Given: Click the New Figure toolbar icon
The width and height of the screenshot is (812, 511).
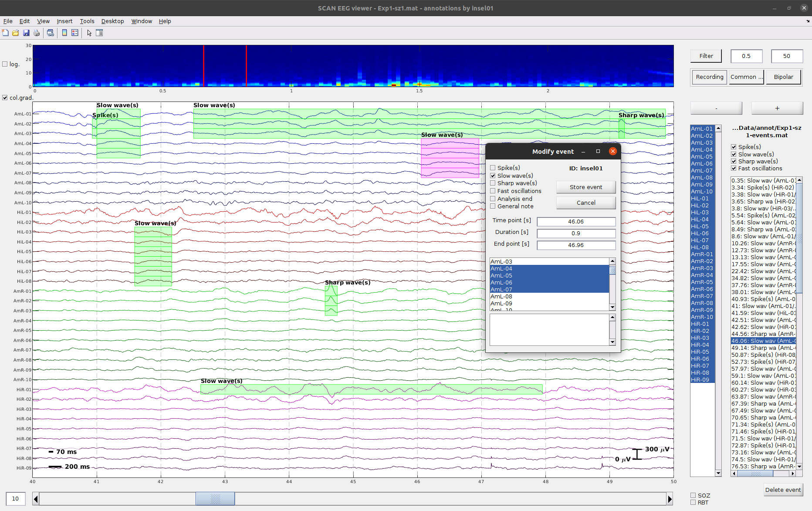Looking at the screenshot, I should [x=5, y=33].
